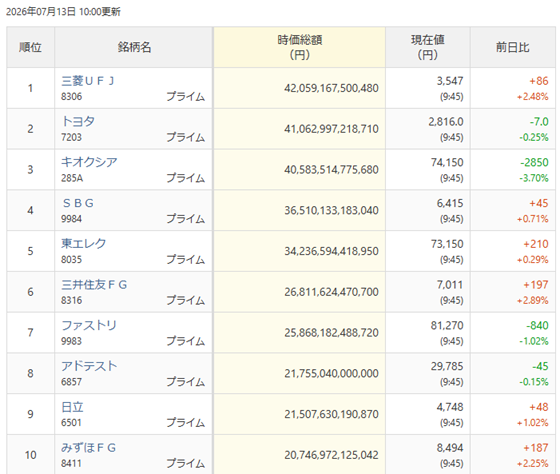Select current price 73,150
The image size is (560, 474).
click(x=447, y=244)
